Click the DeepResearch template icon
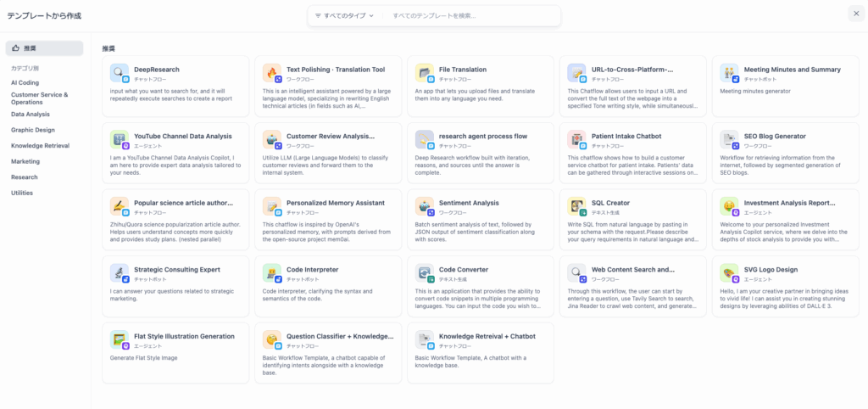Viewport: 868px width, 409px height. 120,73
